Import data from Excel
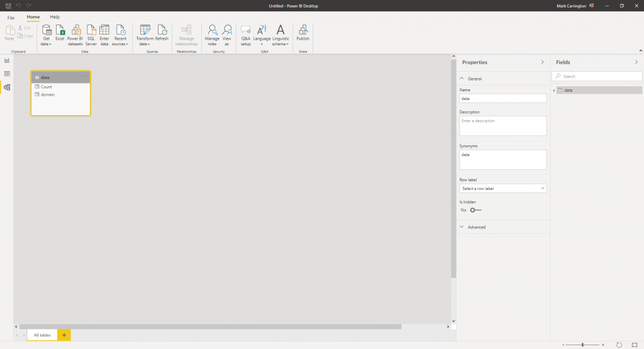Screen dimensions: 644x349 (60, 33)
